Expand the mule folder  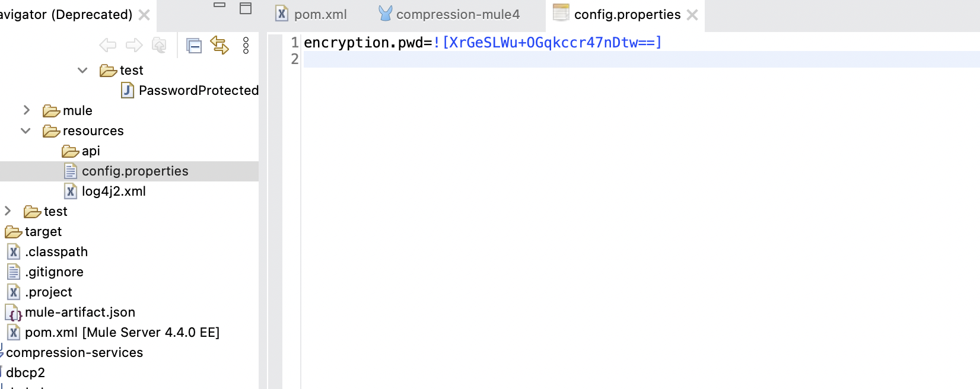[27, 110]
